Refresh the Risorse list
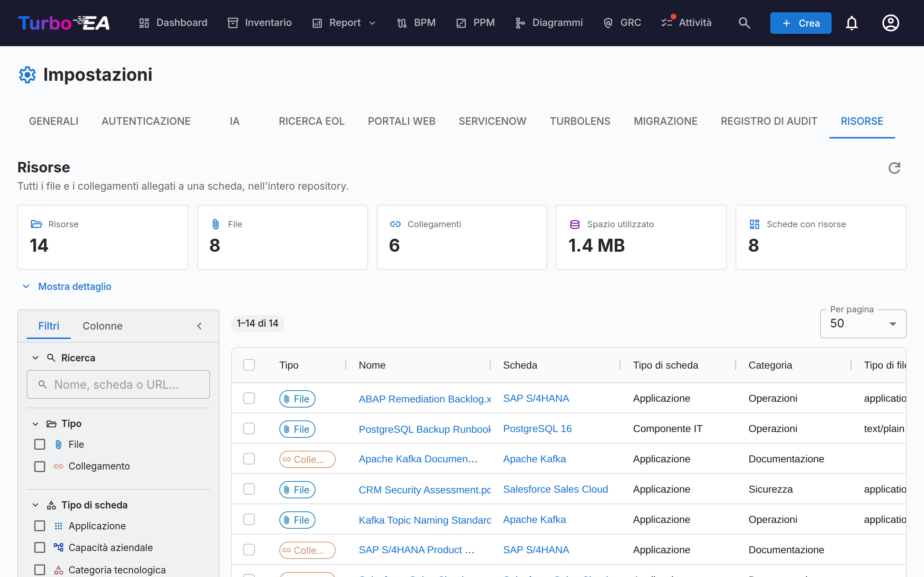Image resolution: width=924 pixels, height=577 pixels. [894, 168]
